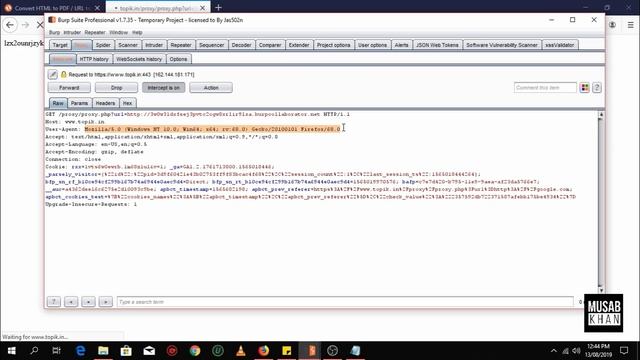Switch to the Sequencer tab

211,45
